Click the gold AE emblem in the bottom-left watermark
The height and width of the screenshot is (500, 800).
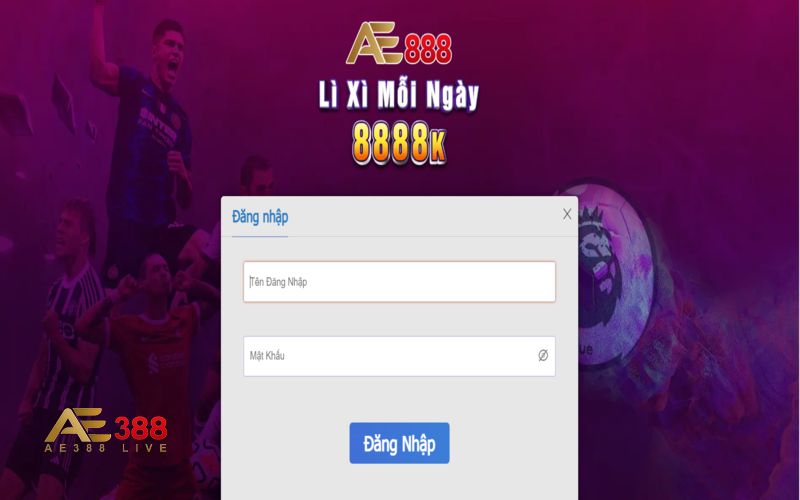(78, 424)
